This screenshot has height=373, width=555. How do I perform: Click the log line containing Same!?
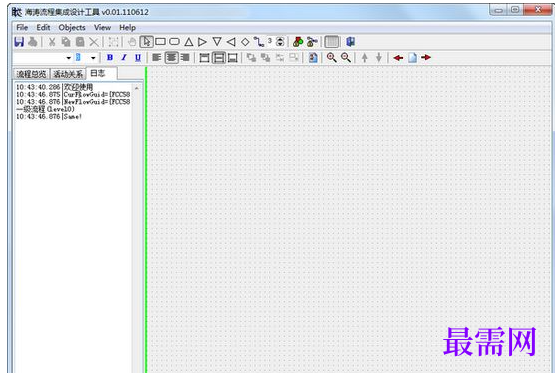coord(49,116)
